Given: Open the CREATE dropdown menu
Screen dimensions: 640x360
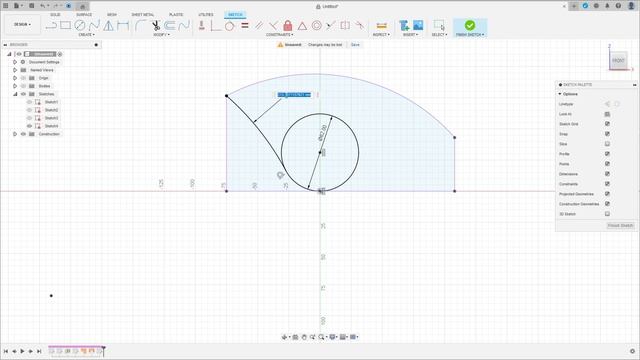Looking at the screenshot, I should 86,35.
